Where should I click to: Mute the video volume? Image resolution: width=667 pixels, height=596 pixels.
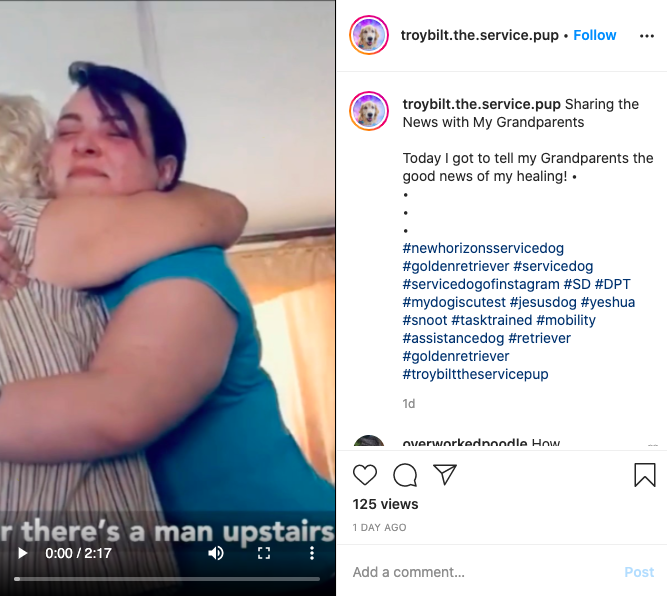pyautogui.click(x=216, y=553)
